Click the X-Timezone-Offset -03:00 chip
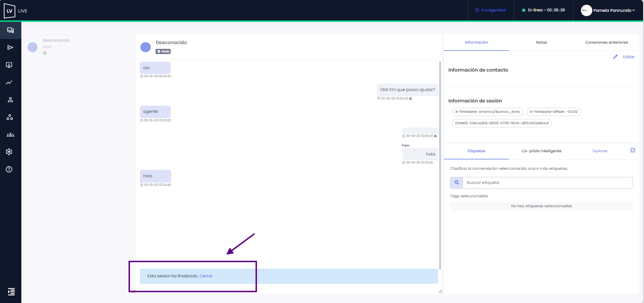Screen dimensions: 644x303 pos(553,112)
